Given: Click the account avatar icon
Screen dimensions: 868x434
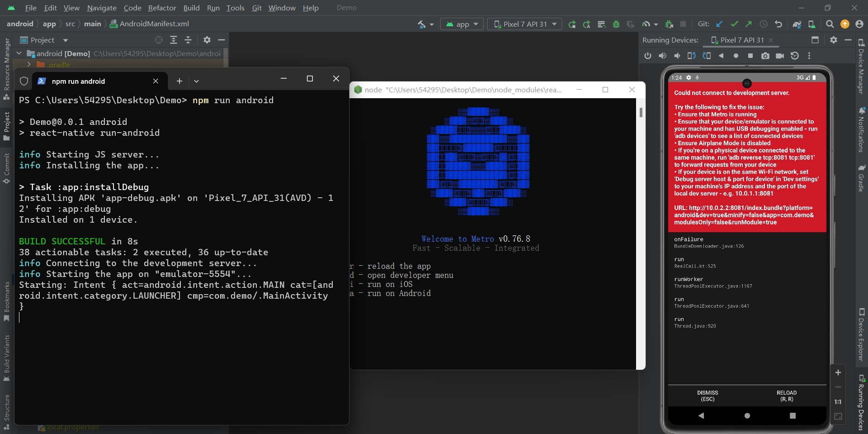Looking at the screenshot, I should pos(859,24).
